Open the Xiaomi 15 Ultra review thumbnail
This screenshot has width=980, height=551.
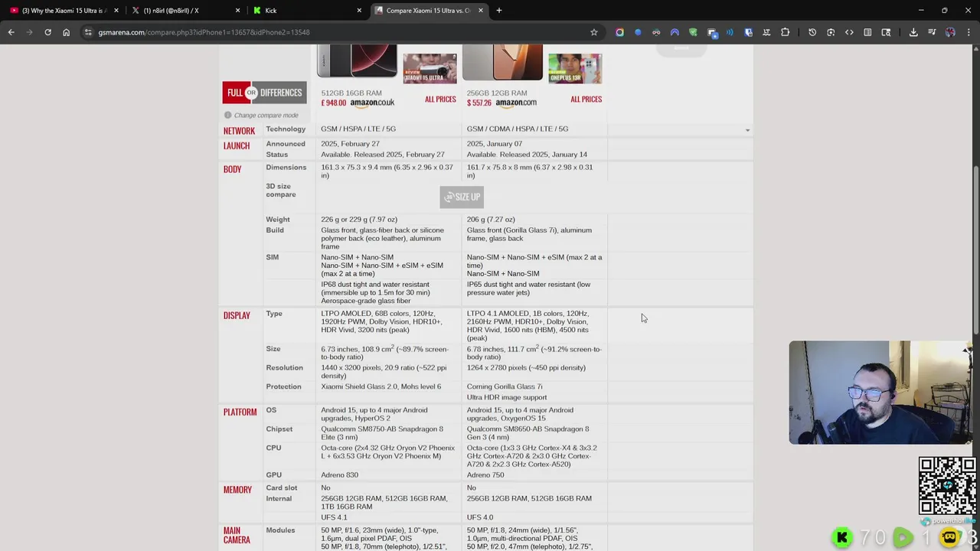click(430, 68)
